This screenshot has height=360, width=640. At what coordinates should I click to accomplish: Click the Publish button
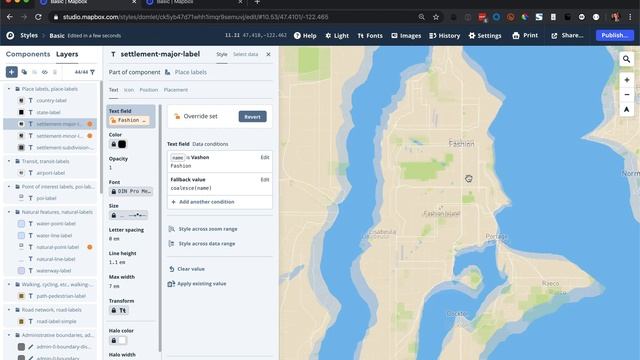[x=615, y=36]
